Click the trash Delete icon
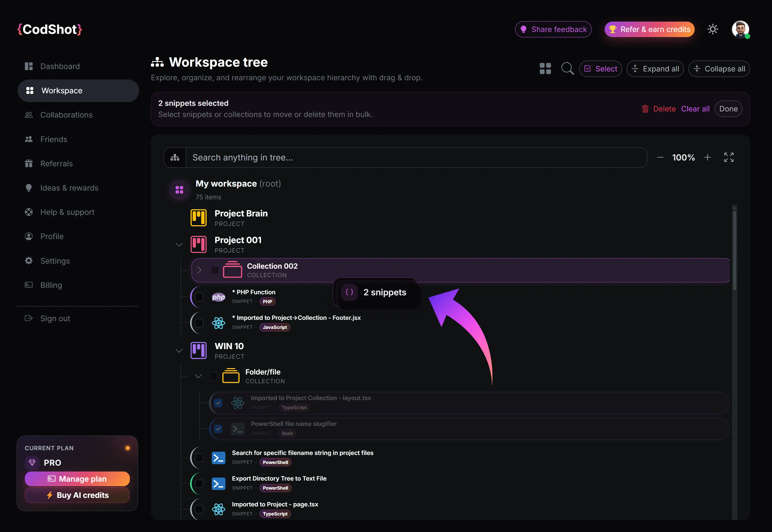 [645, 109]
